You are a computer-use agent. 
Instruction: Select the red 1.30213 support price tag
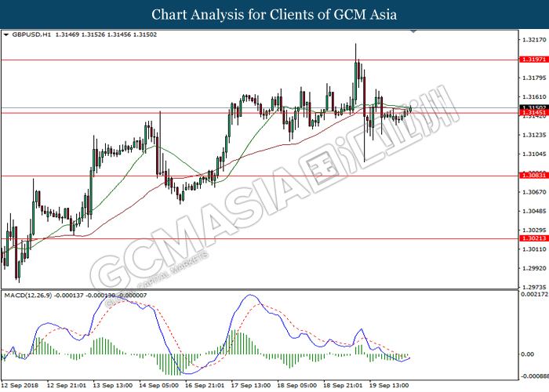click(533, 238)
